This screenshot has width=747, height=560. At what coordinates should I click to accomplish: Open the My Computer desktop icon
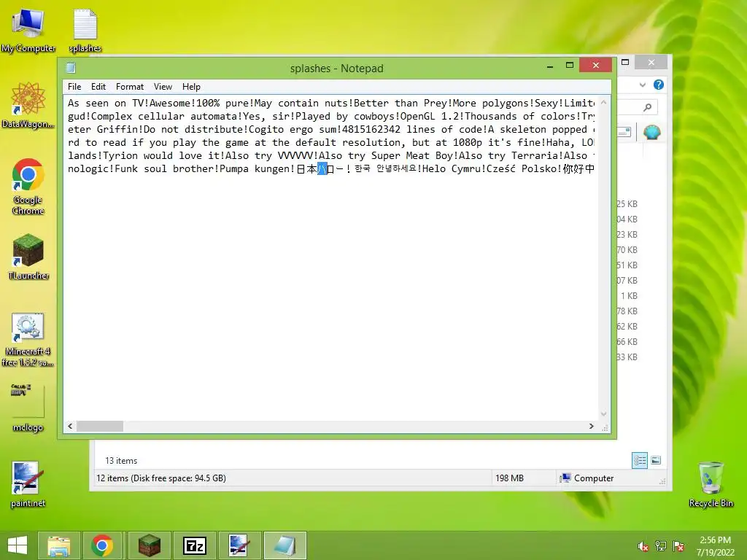(28, 31)
